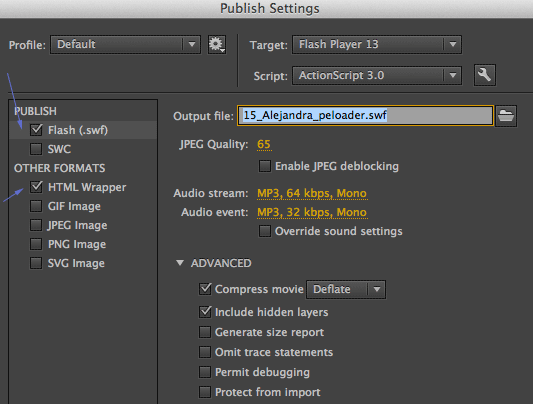Toggle the HTML Wrapper checkbox
Viewport: 533px width, 404px height.
coord(36,187)
